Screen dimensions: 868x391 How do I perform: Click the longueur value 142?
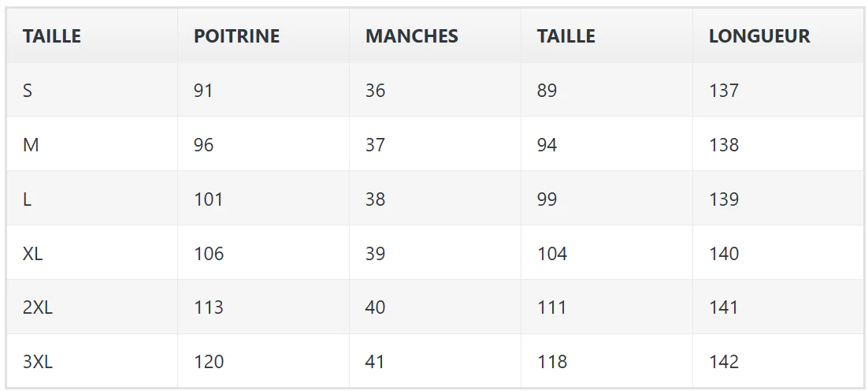[x=724, y=362]
